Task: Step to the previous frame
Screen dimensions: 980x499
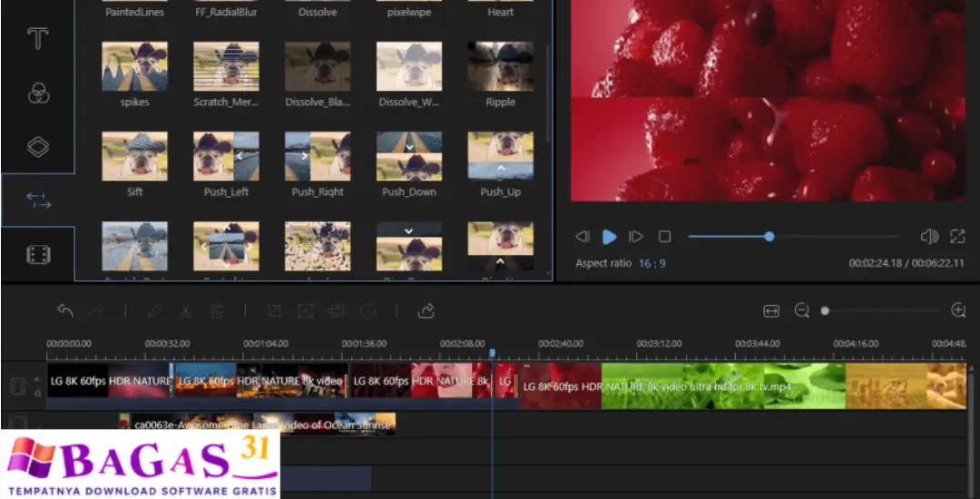Action: click(582, 237)
